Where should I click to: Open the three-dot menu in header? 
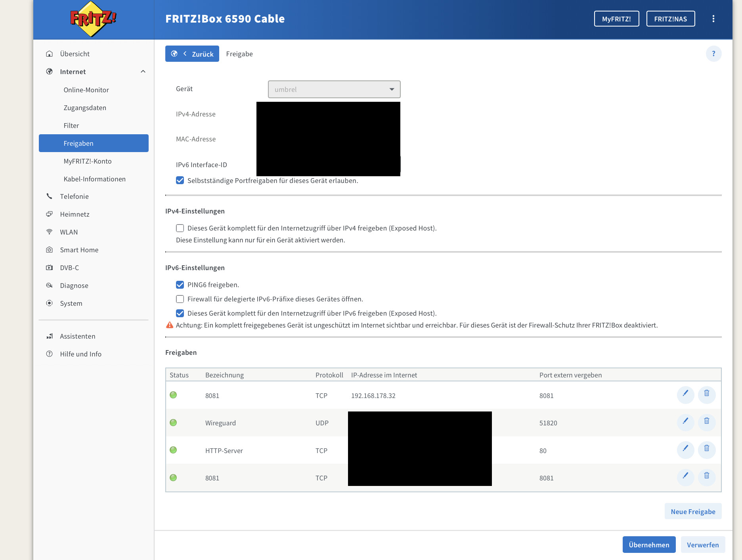713,19
